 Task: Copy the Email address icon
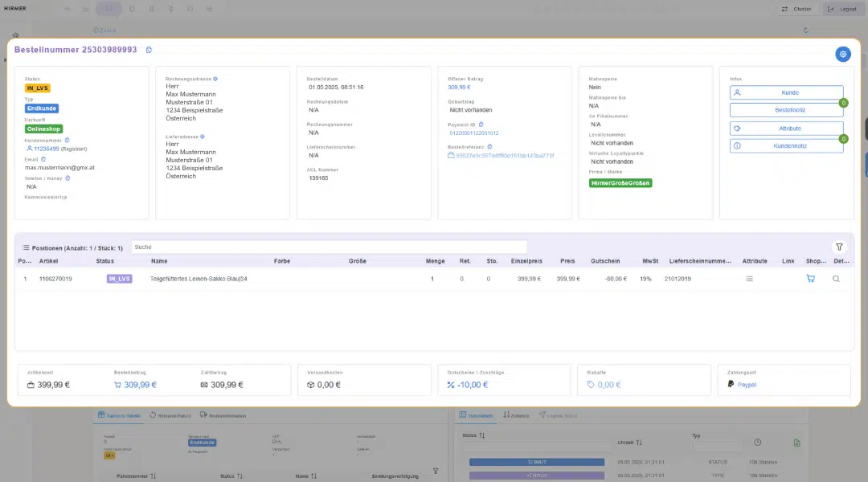(43, 159)
